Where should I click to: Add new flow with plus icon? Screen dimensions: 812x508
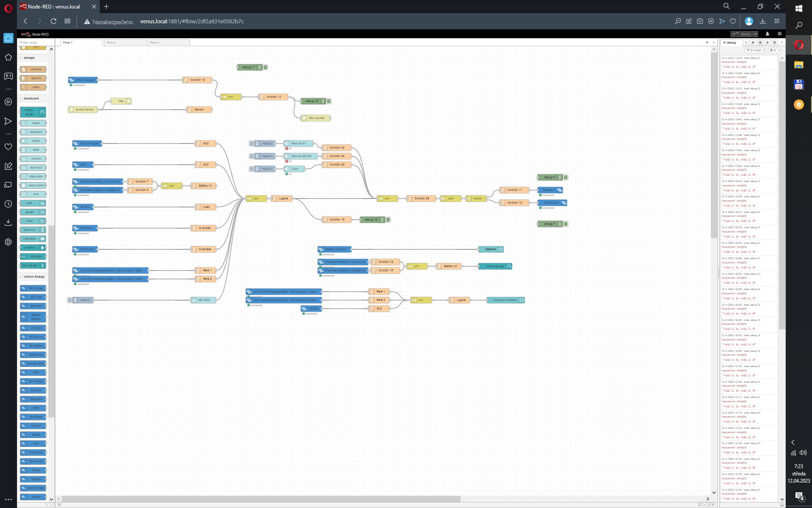707,42
